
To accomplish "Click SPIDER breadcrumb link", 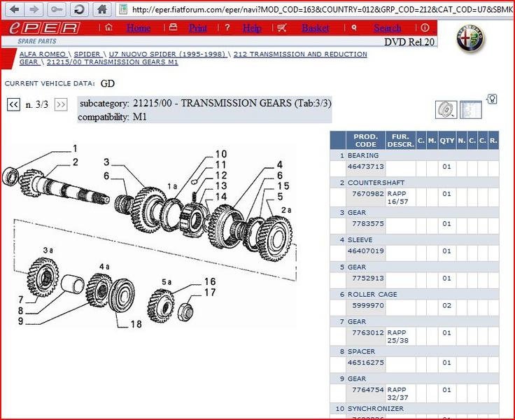I will 87,54.
